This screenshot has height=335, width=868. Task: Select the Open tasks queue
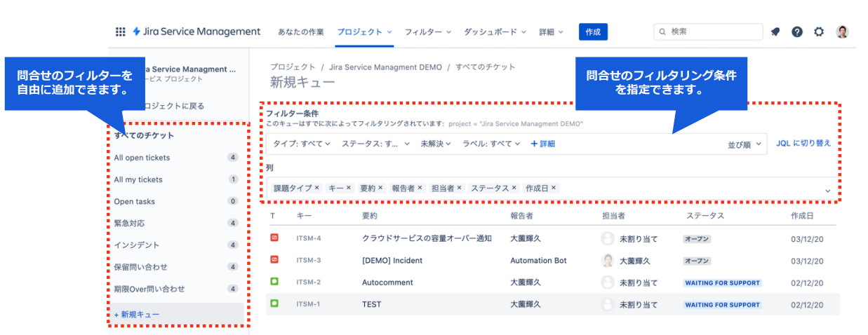pos(176,201)
